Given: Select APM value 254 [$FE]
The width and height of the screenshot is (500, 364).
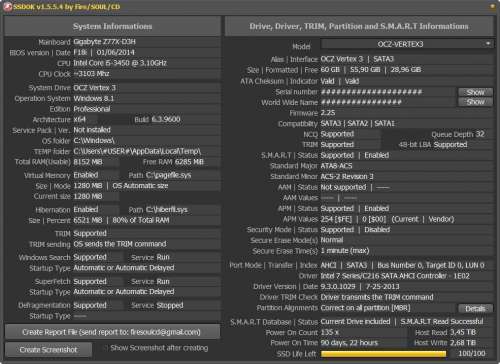Looking at the screenshot, I should 336,219.
